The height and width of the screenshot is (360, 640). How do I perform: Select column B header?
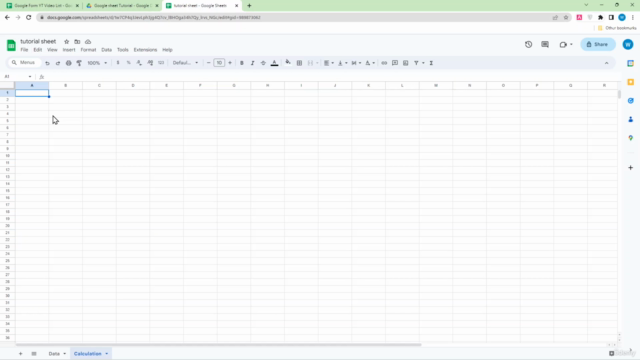66,85
